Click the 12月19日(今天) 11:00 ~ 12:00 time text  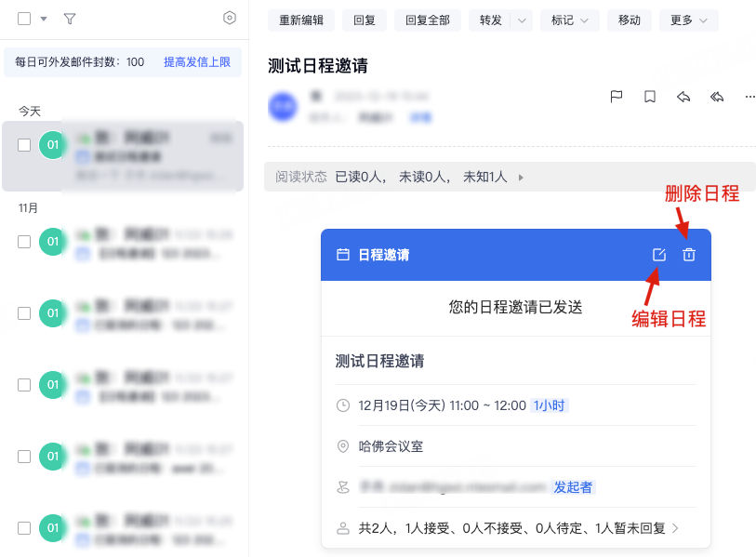[442, 405]
